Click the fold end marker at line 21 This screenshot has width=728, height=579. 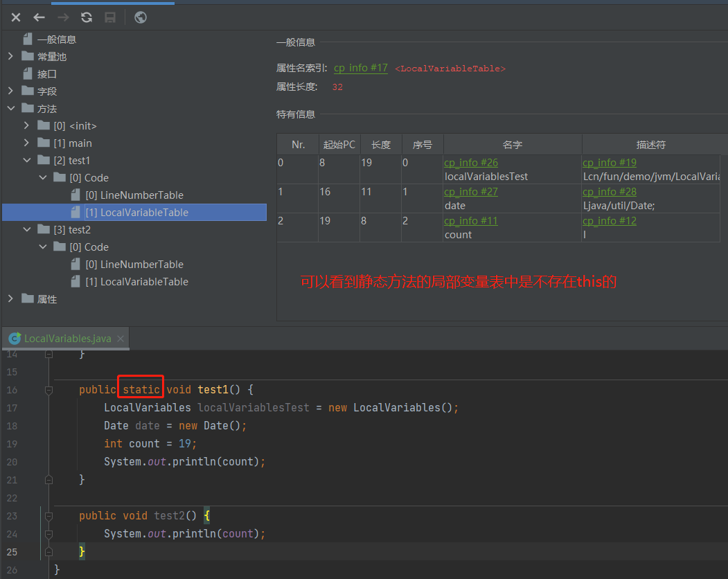pyautogui.click(x=48, y=480)
